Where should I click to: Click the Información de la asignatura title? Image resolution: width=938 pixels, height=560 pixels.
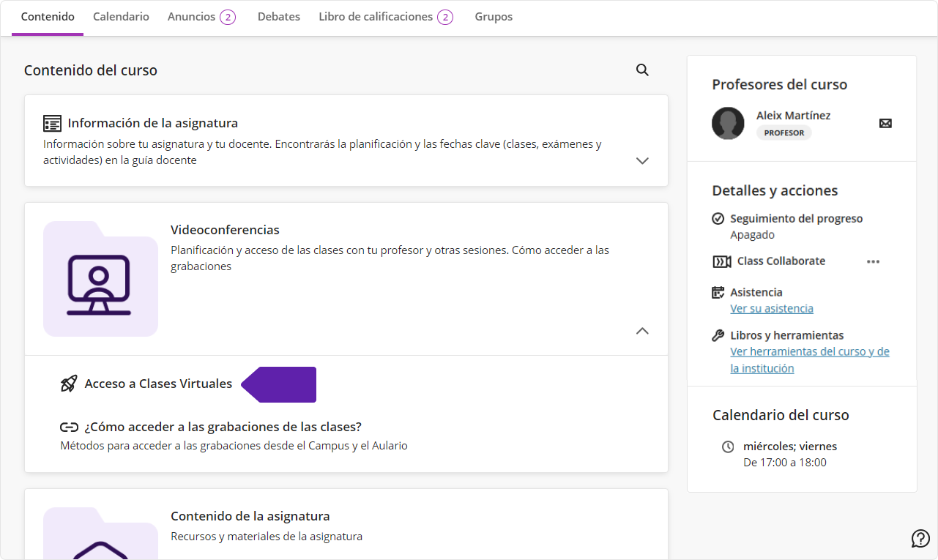pos(153,123)
